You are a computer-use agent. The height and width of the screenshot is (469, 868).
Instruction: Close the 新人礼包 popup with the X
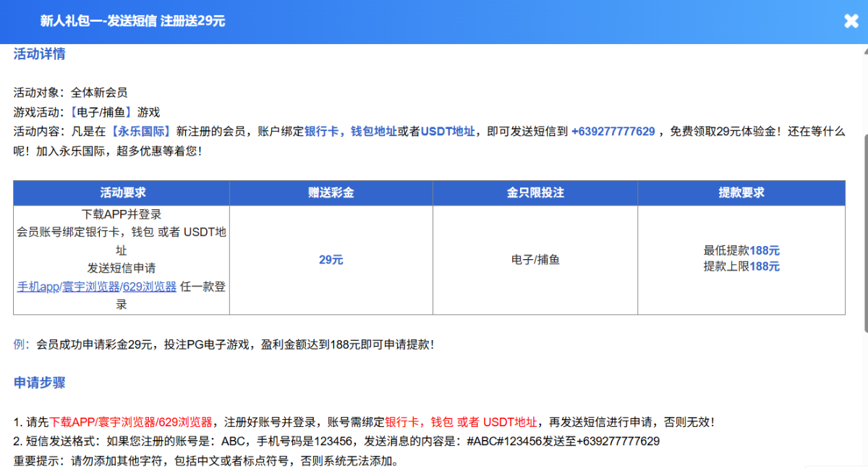[x=851, y=21]
